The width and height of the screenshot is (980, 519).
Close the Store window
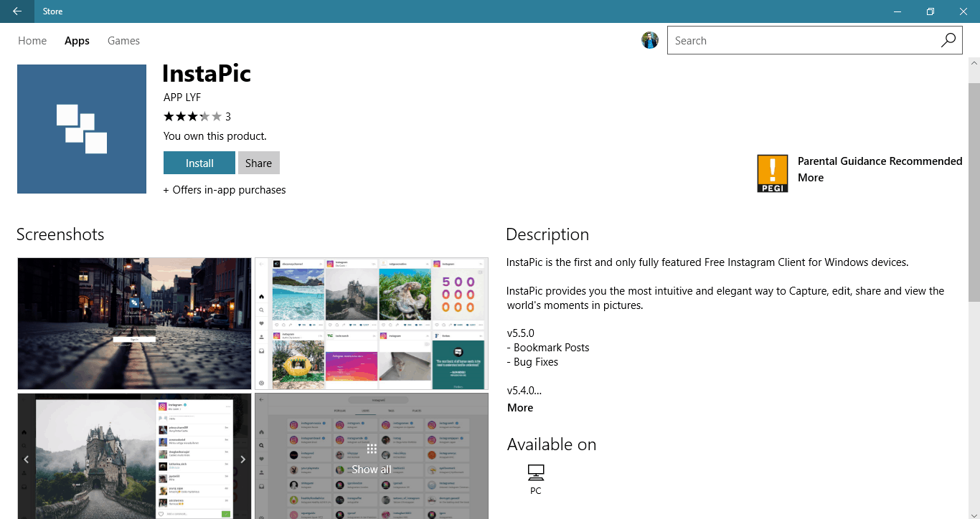coord(963,11)
